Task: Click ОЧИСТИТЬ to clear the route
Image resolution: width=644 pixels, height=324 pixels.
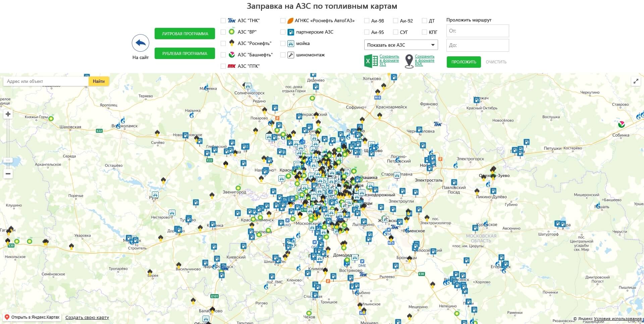Action: point(496,62)
